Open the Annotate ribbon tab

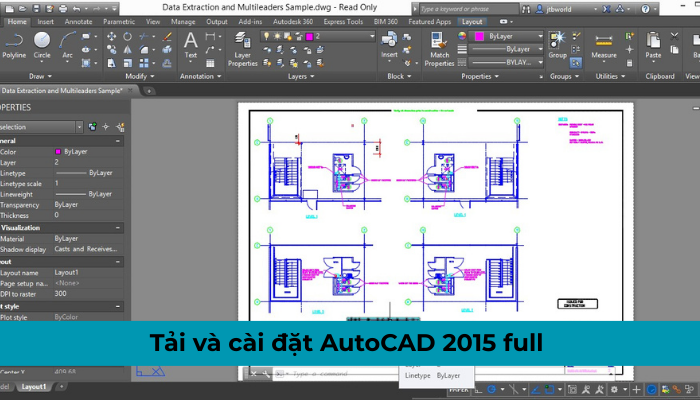(x=79, y=21)
